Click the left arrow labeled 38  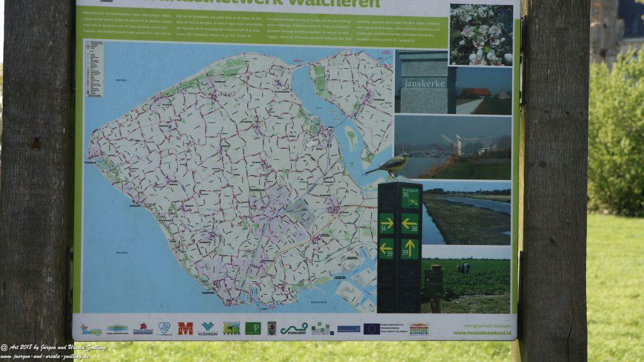(x=410, y=223)
